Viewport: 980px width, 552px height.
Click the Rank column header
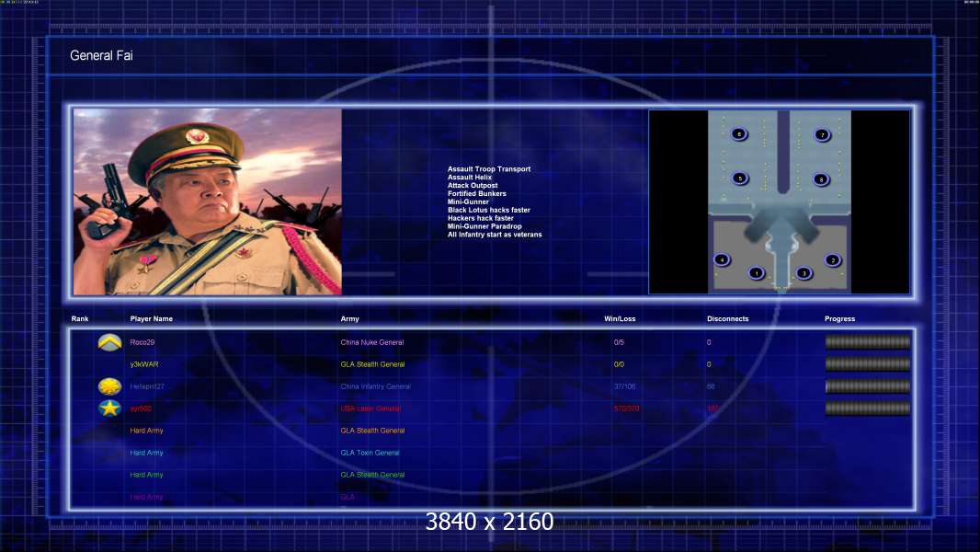tap(80, 319)
